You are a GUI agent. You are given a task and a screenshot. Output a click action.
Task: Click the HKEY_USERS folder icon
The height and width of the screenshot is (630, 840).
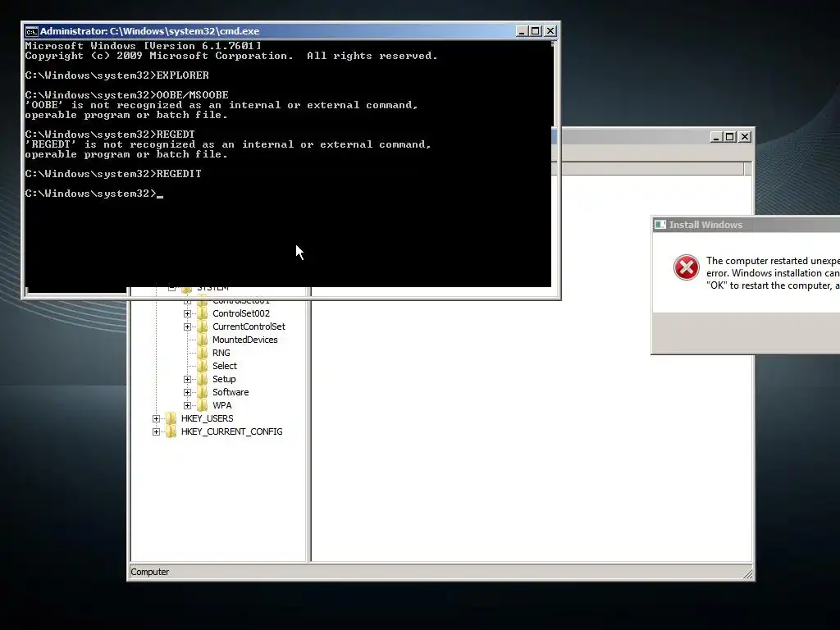171,418
